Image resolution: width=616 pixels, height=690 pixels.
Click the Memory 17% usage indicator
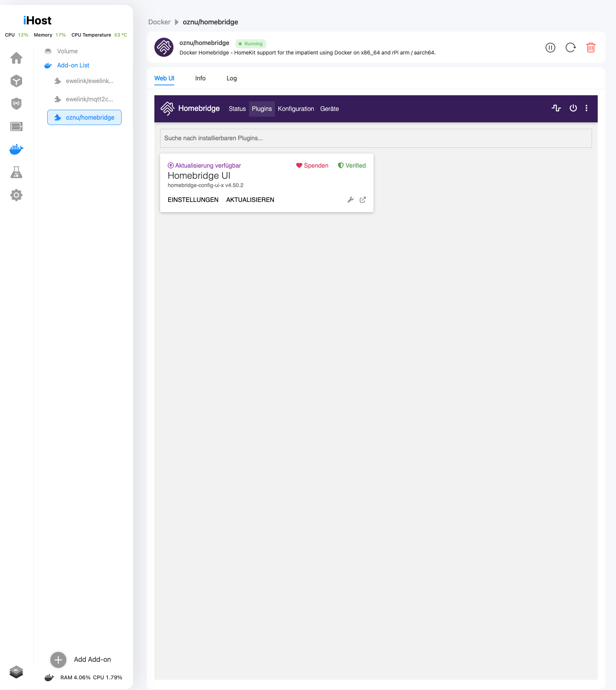50,35
